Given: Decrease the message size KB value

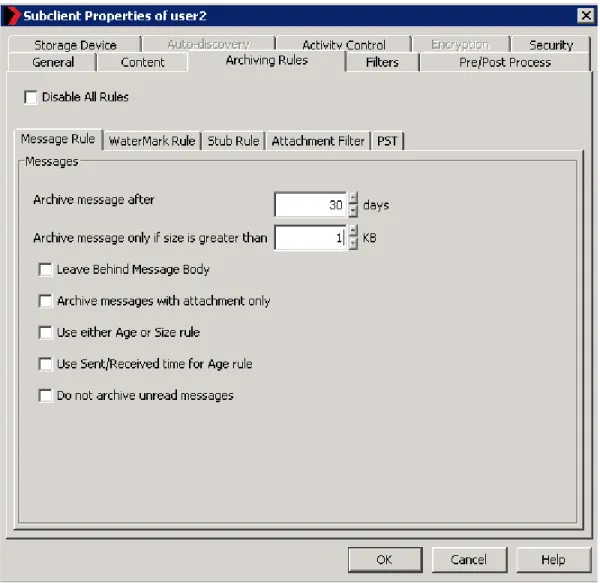Looking at the screenshot, I should (x=354, y=244).
